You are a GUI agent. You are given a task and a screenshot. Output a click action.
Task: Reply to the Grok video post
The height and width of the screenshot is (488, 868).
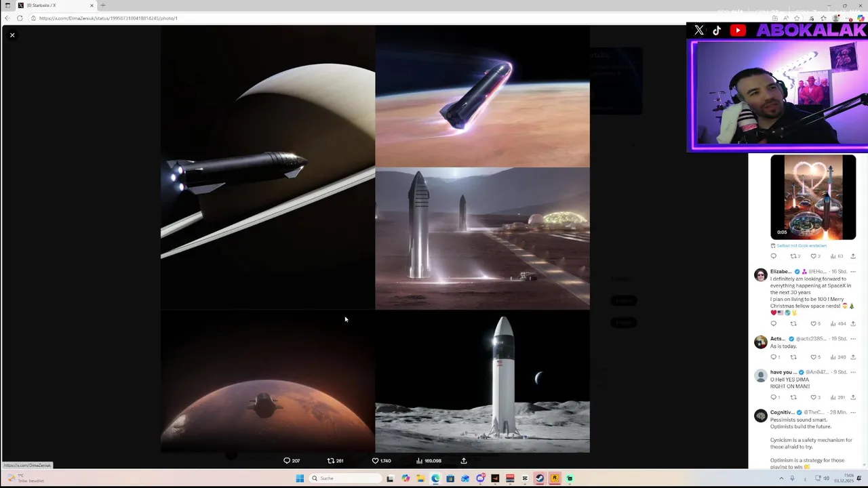click(774, 256)
